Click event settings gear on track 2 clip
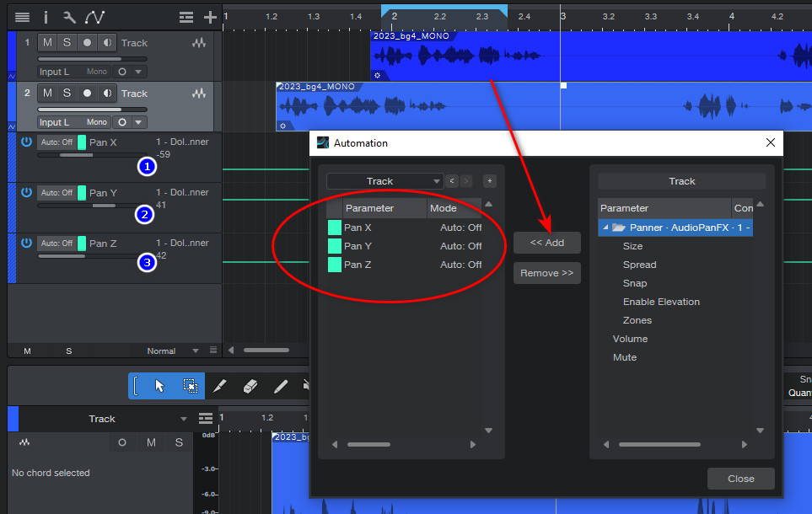 (x=282, y=126)
